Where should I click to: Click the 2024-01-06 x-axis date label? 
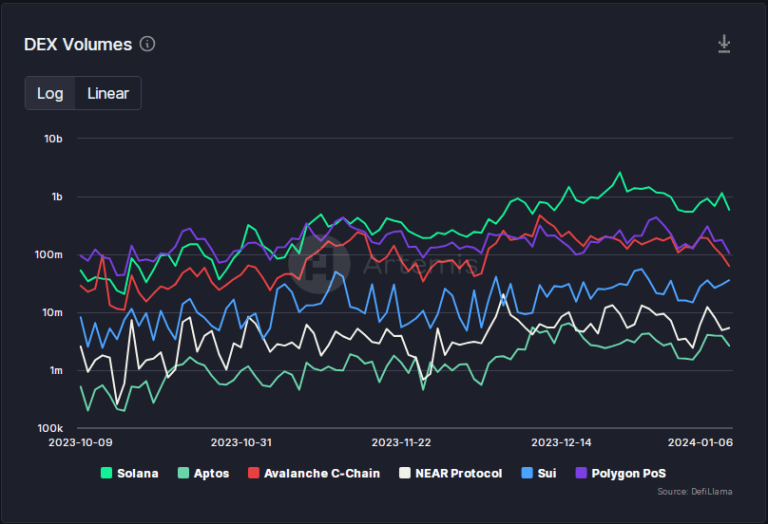698,441
